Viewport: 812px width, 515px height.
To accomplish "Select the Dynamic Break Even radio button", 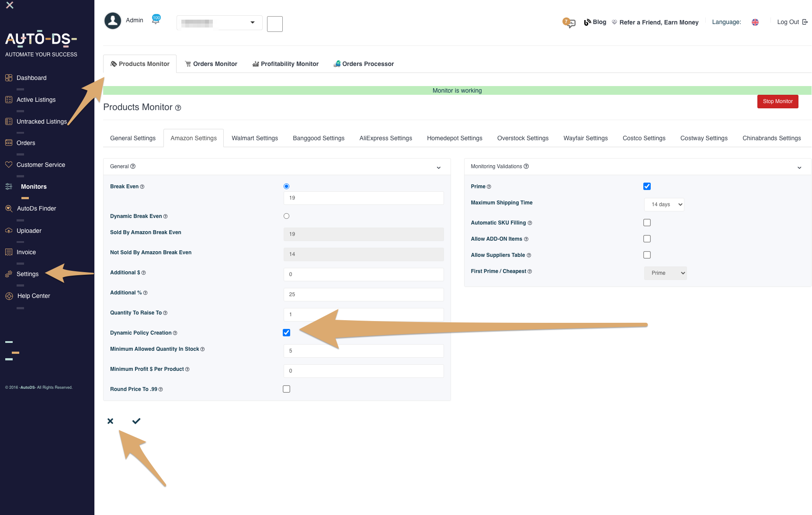I will 286,216.
